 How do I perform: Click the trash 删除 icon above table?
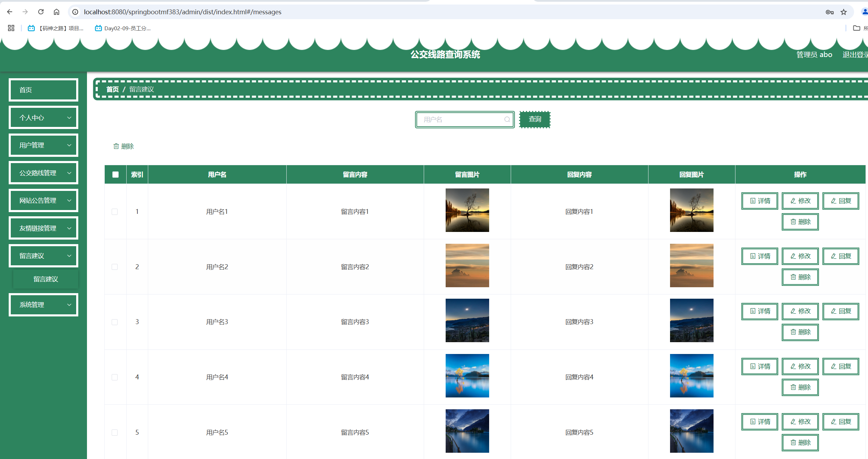click(116, 146)
